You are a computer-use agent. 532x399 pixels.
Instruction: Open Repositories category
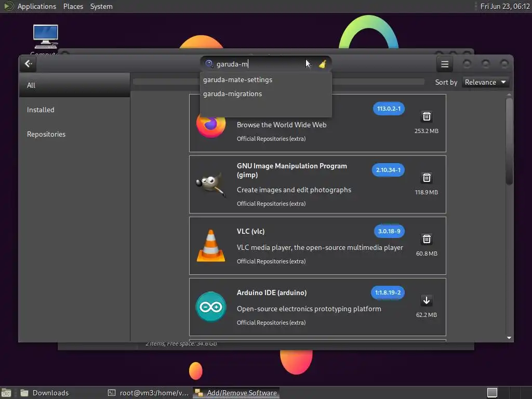pos(74,134)
